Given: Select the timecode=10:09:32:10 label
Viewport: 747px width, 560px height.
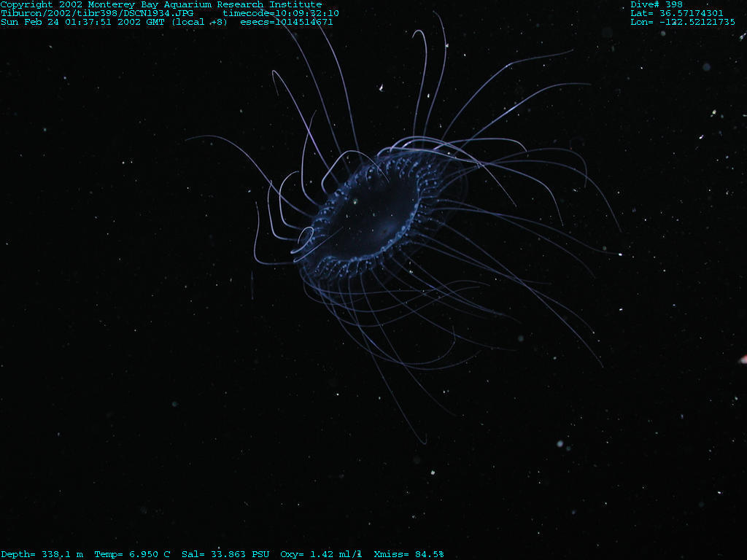Looking at the screenshot, I should (x=280, y=13).
